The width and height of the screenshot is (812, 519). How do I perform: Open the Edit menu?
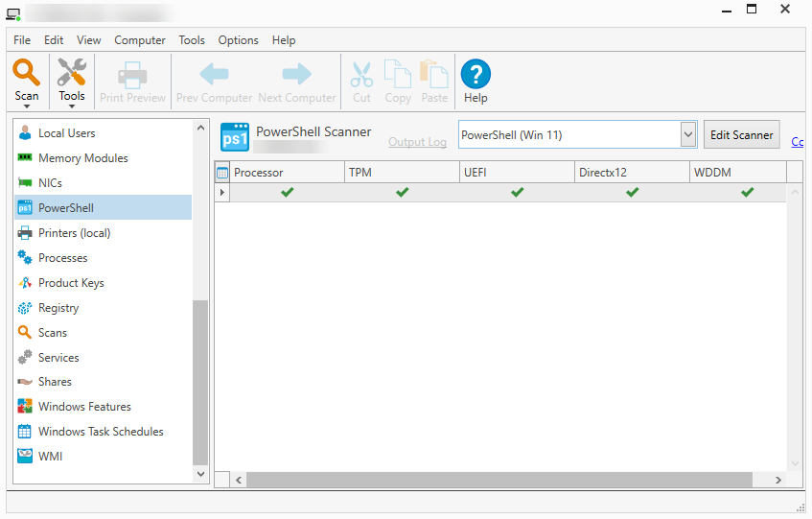(x=54, y=40)
